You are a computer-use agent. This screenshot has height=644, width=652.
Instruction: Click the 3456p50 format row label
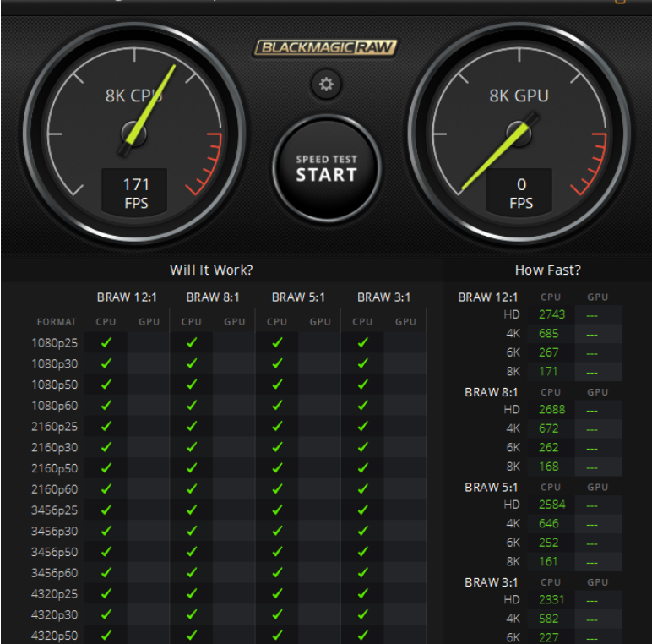pyautogui.click(x=54, y=552)
